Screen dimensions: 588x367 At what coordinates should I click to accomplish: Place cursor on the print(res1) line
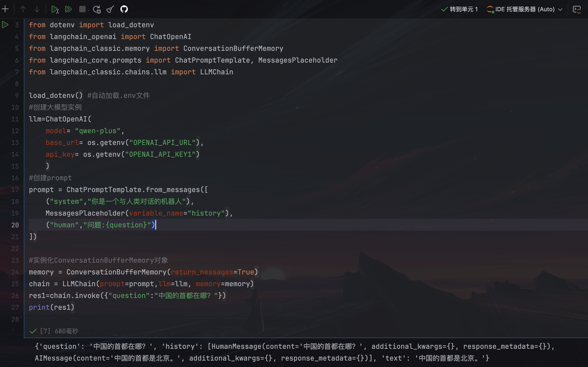pos(51,307)
